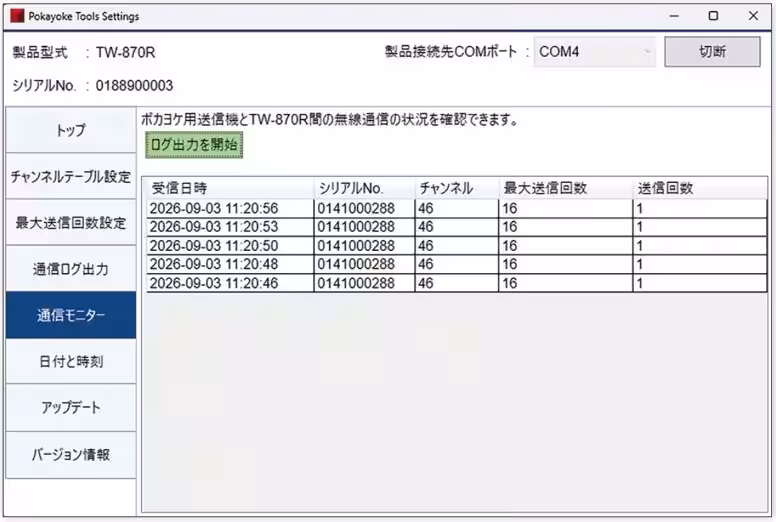This screenshot has height=522, width=776.
Task: Go to the 通信ログ出力 tab
Action: [71, 269]
